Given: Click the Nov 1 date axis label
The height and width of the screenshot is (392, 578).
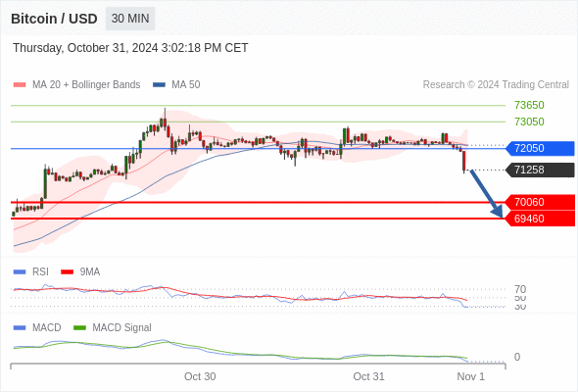Looking at the screenshot, I should pyautogui.click(x=471, y=376).
